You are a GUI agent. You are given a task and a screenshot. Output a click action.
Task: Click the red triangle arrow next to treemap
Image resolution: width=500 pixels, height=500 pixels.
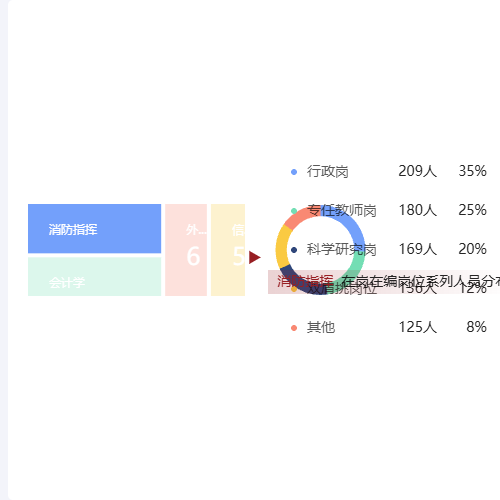pyautogui.click(x=254, y=257)
